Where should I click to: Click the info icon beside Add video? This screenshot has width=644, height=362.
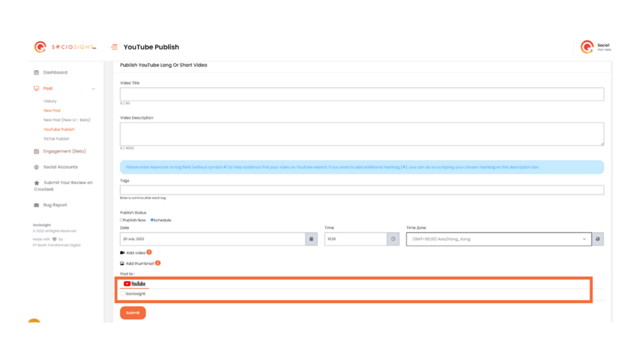click(x=149, y=252)
